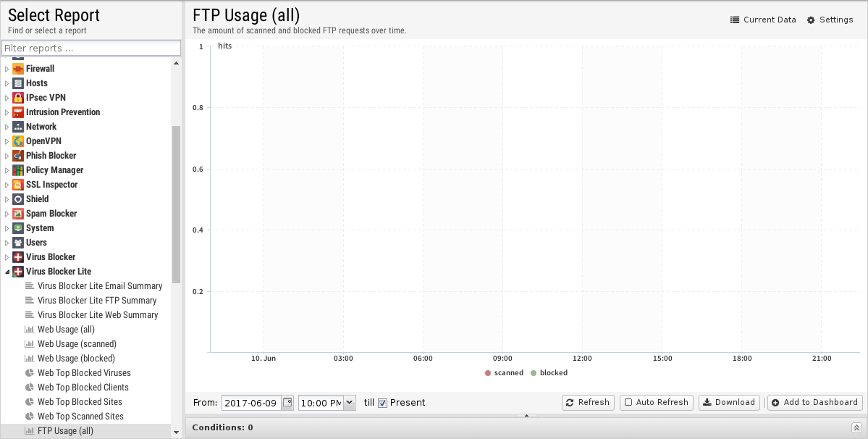Open report Settings
This screenshot has width=868, height=439.
click(x=830, y=20)
